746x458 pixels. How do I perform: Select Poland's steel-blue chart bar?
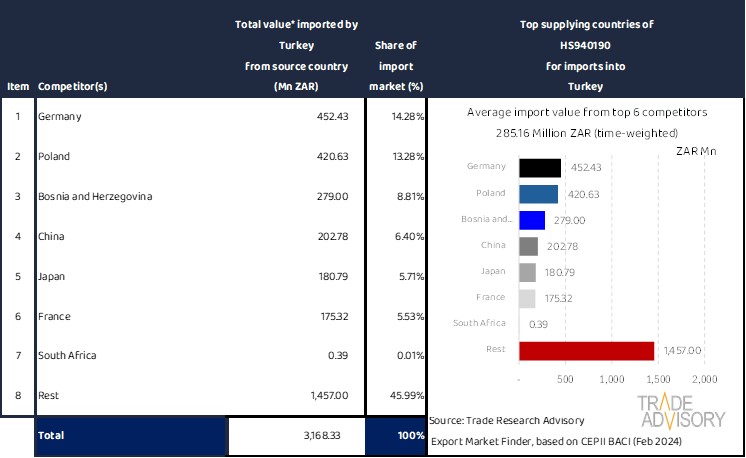(538, 194)
